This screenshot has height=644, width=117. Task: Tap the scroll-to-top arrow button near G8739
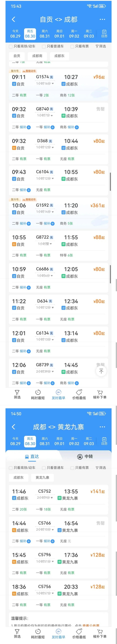[x=101, y=371]
